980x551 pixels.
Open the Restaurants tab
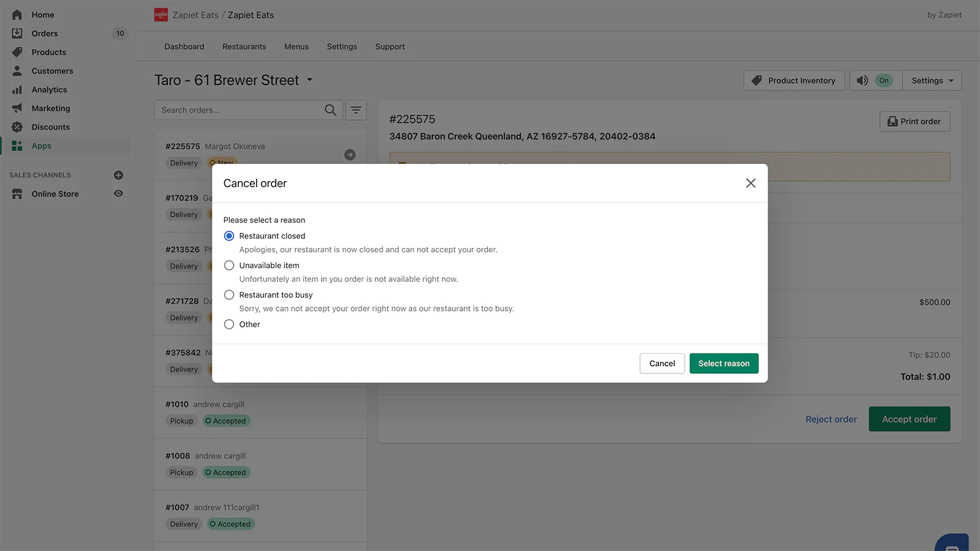click(244, 47)
